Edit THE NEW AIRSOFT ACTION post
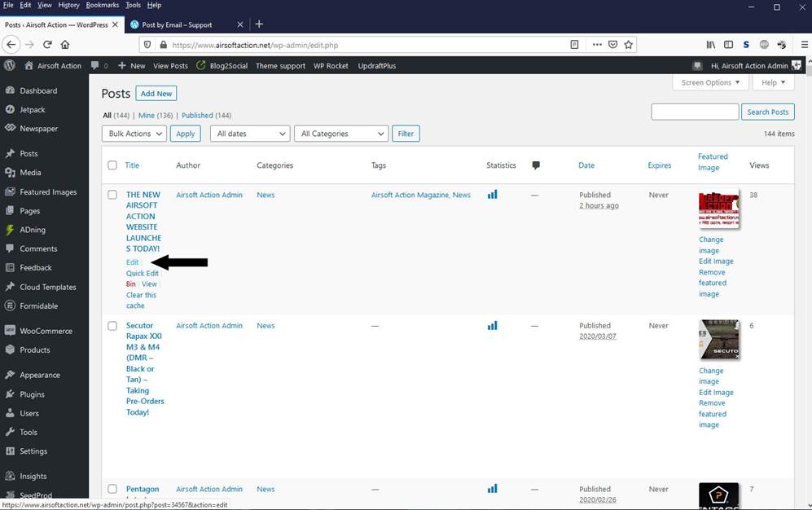Screen dimensions: 812x510 point(133,262)
